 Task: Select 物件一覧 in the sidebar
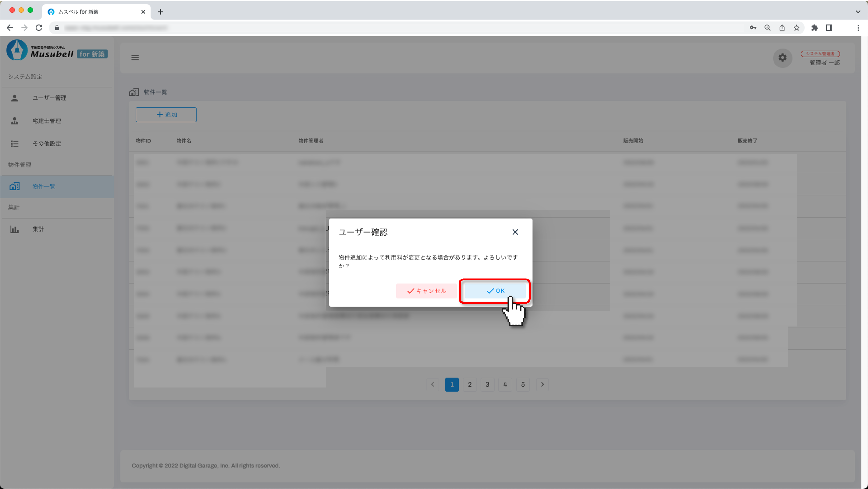pos(44,186)
